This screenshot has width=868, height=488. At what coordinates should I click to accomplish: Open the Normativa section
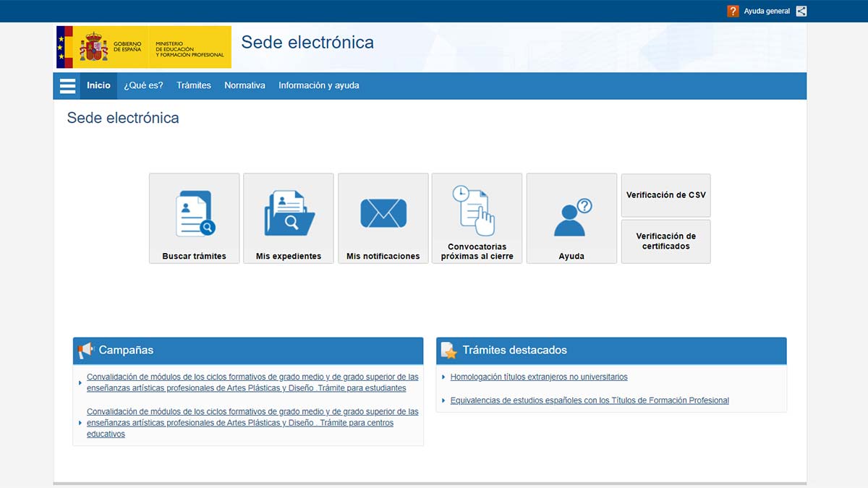[244, 85]
